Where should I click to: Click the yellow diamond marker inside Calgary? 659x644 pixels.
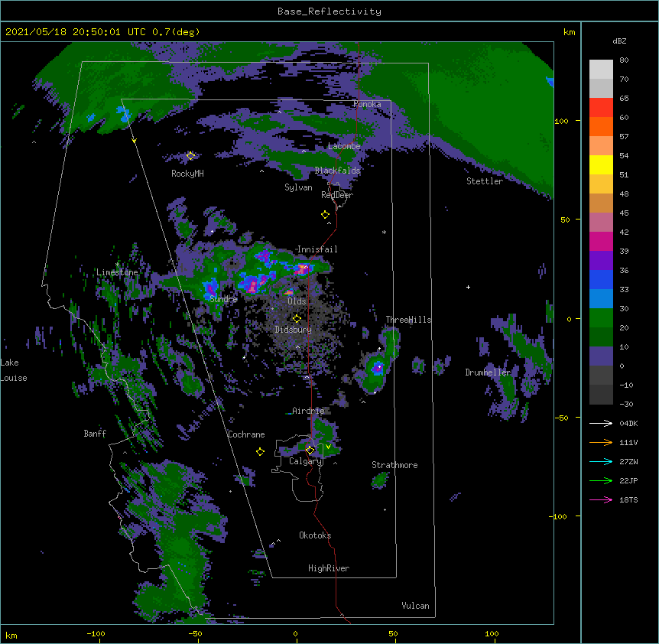310,450
